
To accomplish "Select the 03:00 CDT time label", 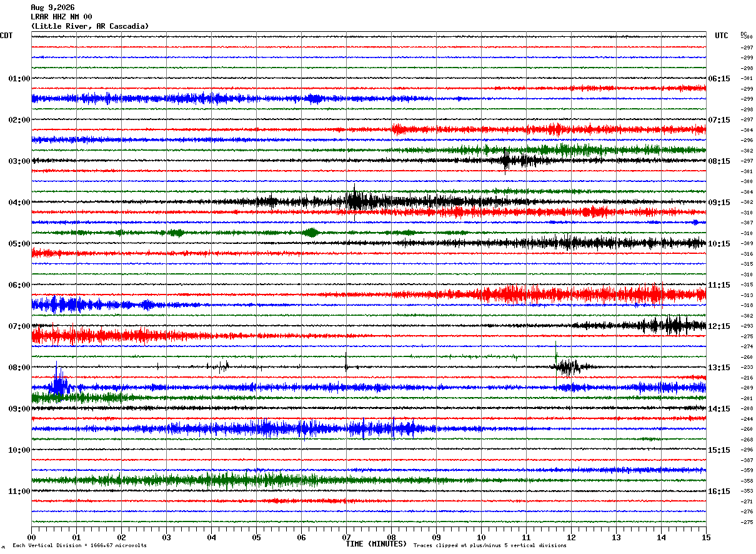I will pyautogui.click(x=19, y=161).
